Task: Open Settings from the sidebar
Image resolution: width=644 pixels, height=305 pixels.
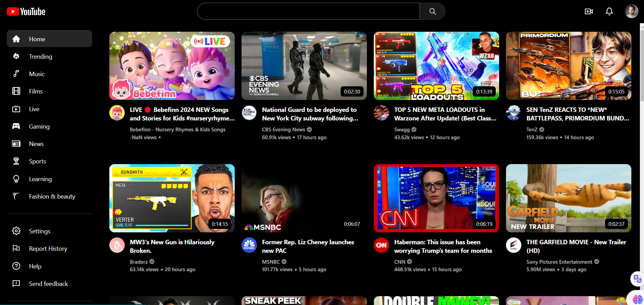Action: 39,231
